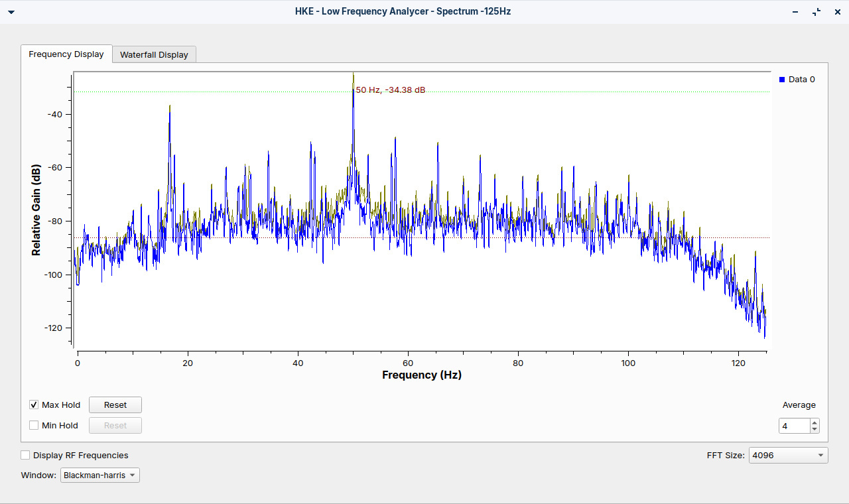Open the window menu arrow in title bar
The width and height of the screenshot is (849, 504).
coord(11,12)
